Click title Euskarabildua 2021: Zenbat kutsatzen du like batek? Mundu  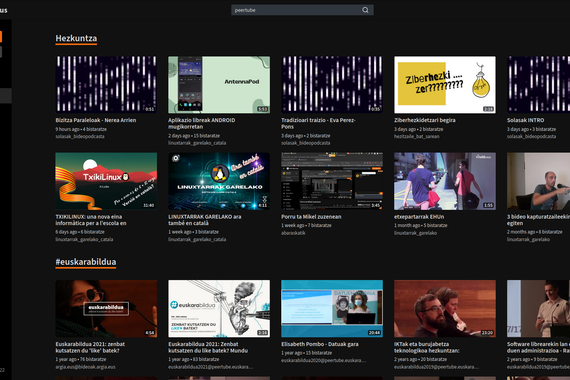tap(208, 347)
